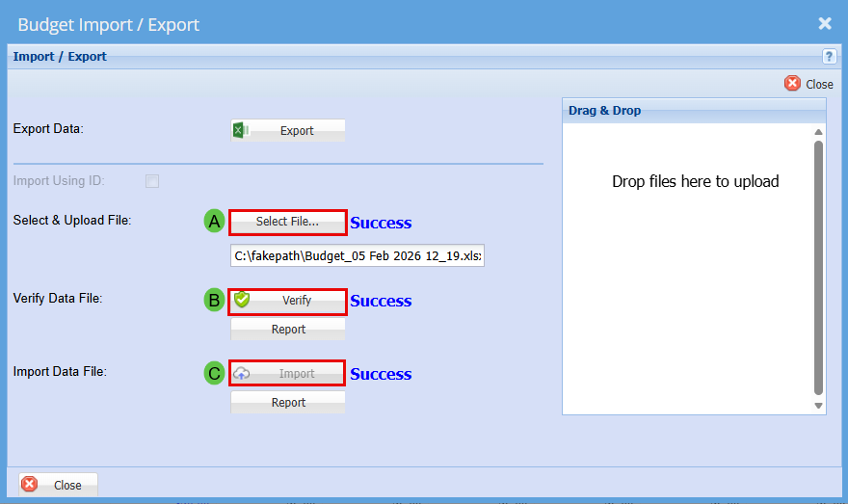Viewport: 848px width, 504px height.
Task: Click the top-right Close button
Action: point(809,84)
